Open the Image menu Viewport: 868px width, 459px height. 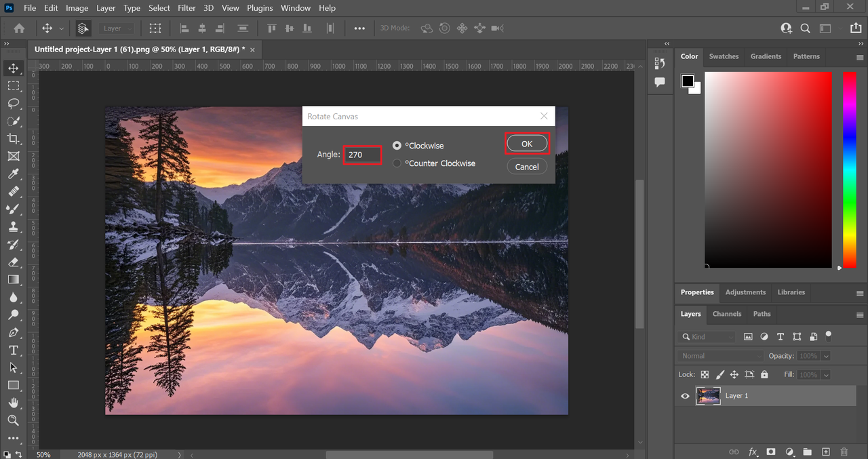77,8
